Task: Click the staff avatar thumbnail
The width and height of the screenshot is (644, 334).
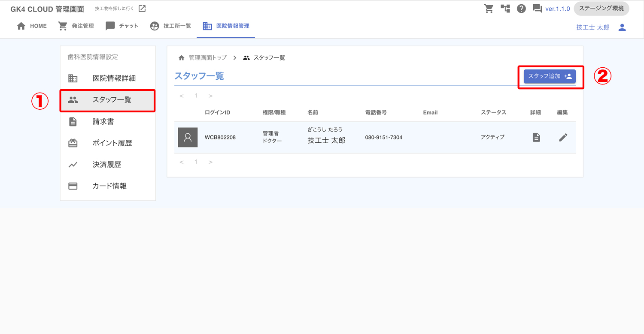Action: 188,138
